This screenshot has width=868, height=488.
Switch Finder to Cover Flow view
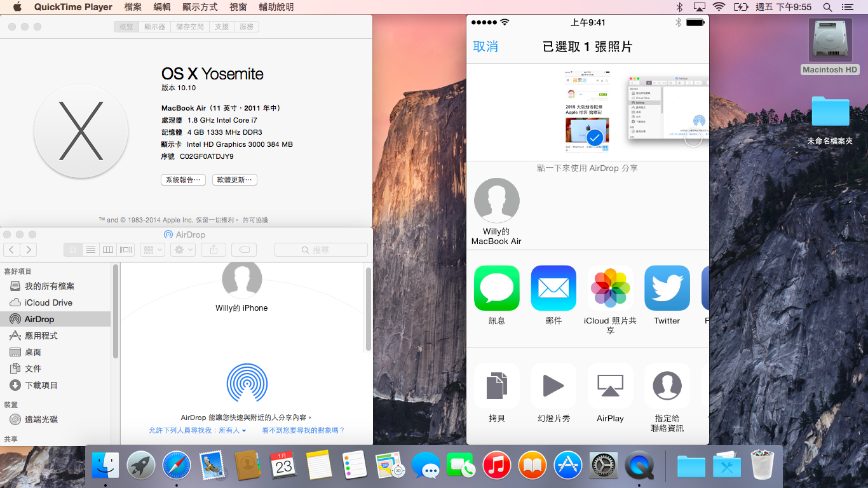(126, 250)
